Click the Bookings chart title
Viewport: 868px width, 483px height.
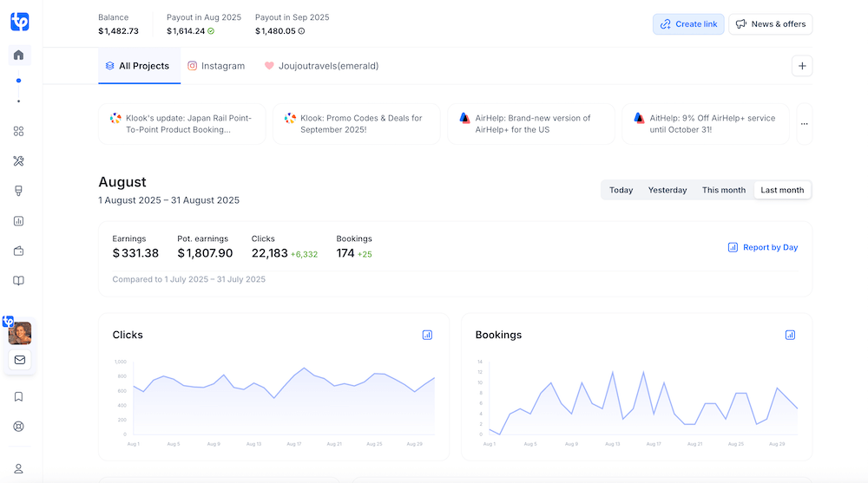tap(498, 335)
